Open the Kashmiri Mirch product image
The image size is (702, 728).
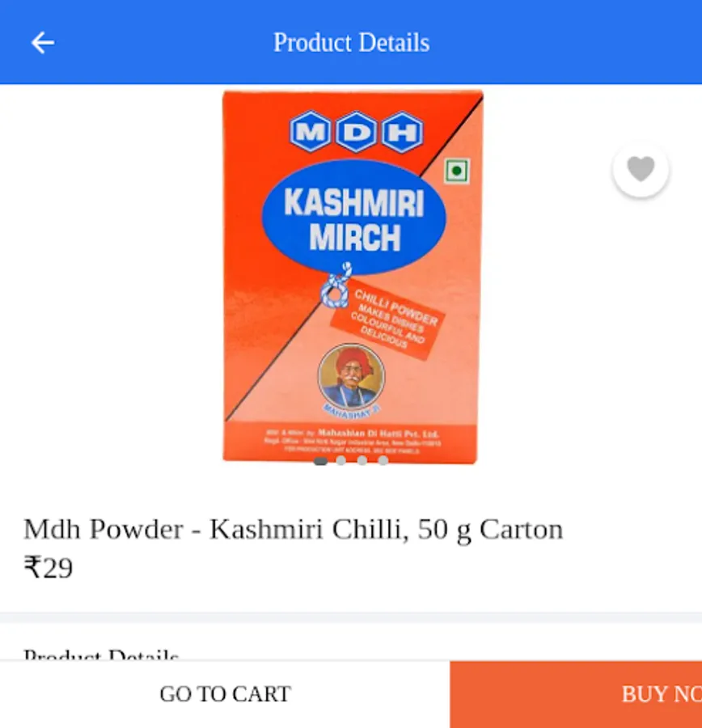pyautogui.click(x=352, y=277)
